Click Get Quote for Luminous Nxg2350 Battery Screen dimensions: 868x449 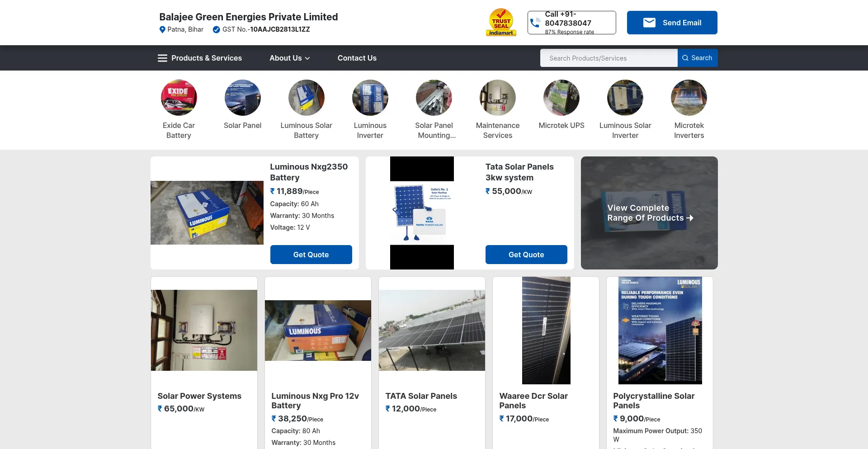coord(311,255)
